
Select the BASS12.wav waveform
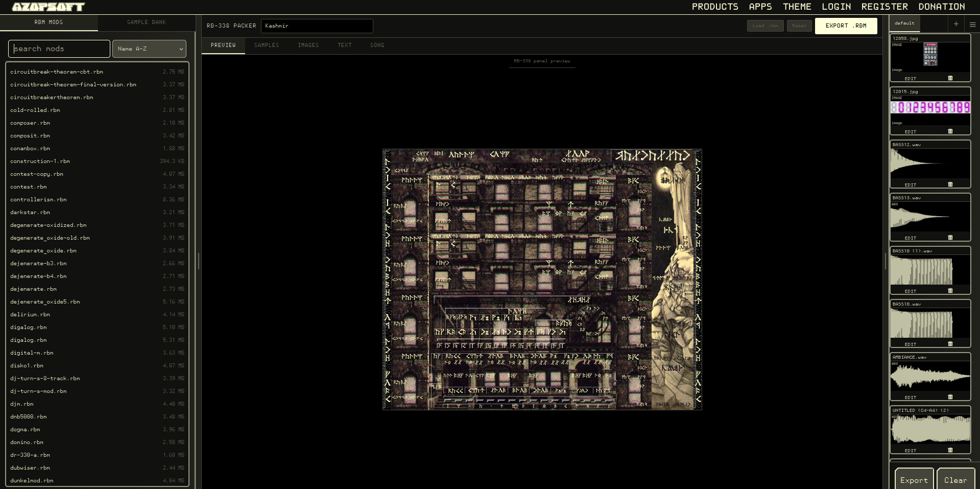click(930, 164)
